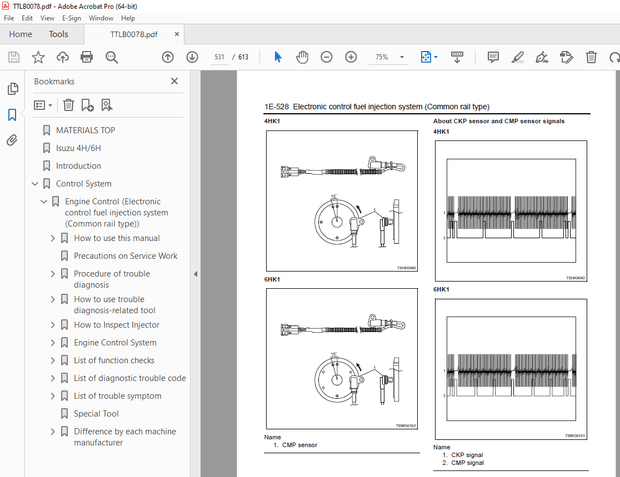Star this file as a favorite
This screenshot has width=620, height=477.
[x=38, y=57]
